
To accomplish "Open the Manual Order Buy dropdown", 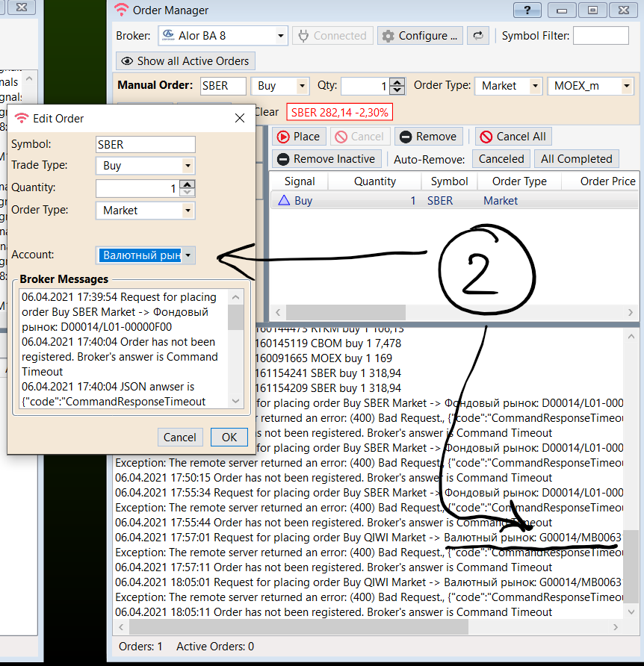I will pyautogui.click(x=279, y=86).
